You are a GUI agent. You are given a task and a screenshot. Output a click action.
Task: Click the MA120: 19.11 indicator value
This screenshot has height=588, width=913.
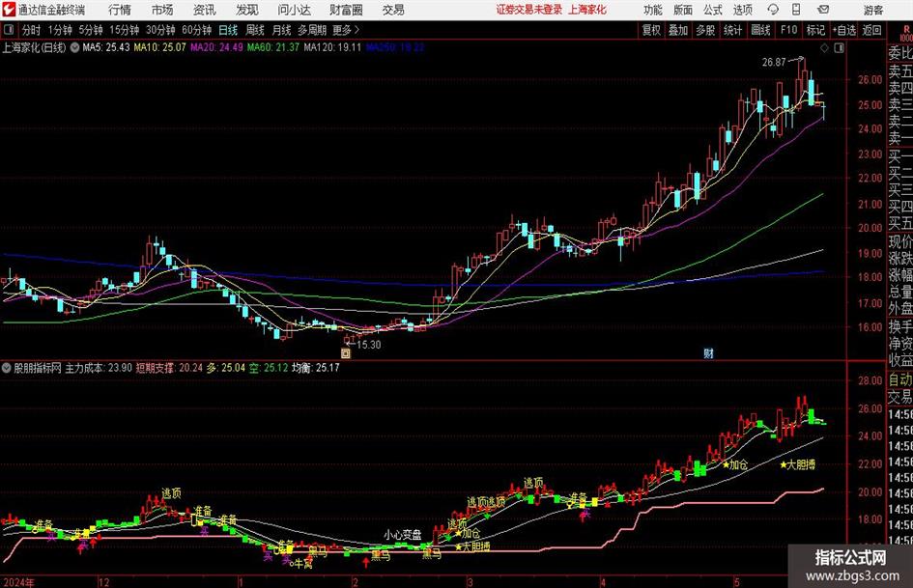(x=332, y=47)
